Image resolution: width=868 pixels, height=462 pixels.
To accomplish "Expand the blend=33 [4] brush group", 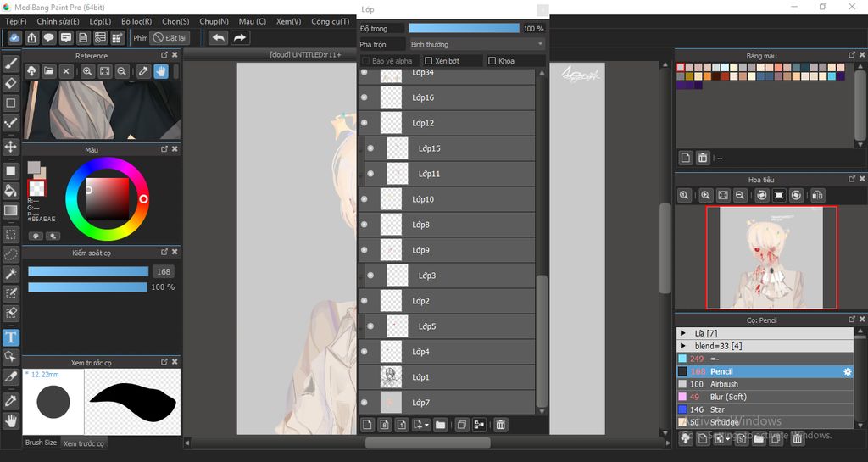I will pyautogui.click(x=682, y=346).
